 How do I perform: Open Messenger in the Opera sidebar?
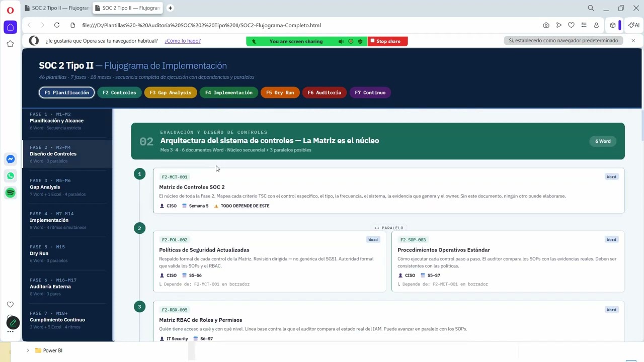[10, 159]
